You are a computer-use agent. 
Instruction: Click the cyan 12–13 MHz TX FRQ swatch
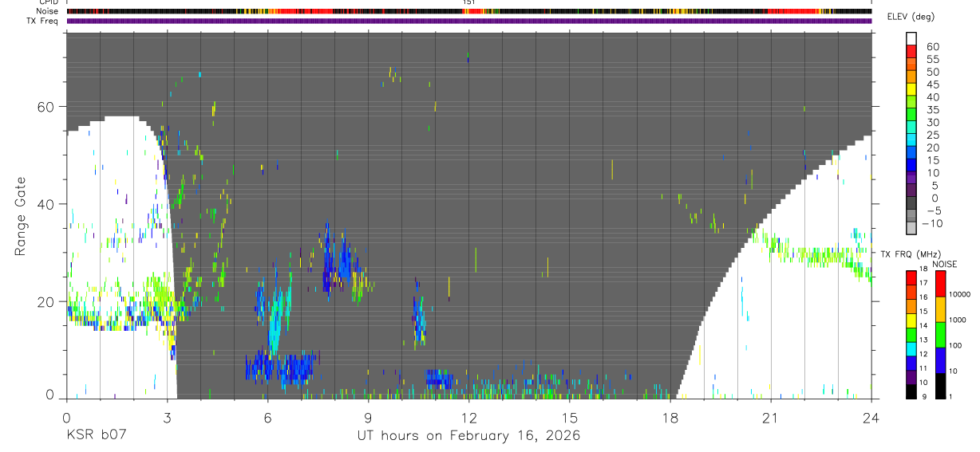click(x=911, y=348)
